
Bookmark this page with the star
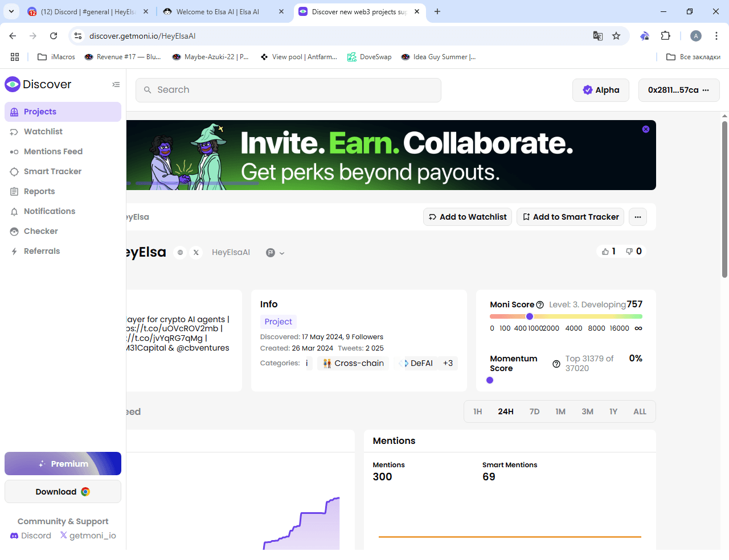tap(616, 36)
